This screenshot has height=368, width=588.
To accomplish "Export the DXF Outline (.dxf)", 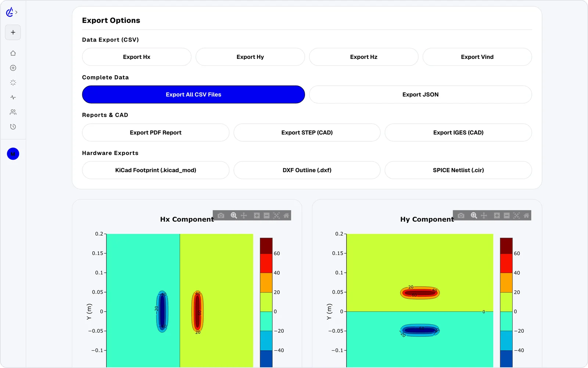I will click(307, 170).
